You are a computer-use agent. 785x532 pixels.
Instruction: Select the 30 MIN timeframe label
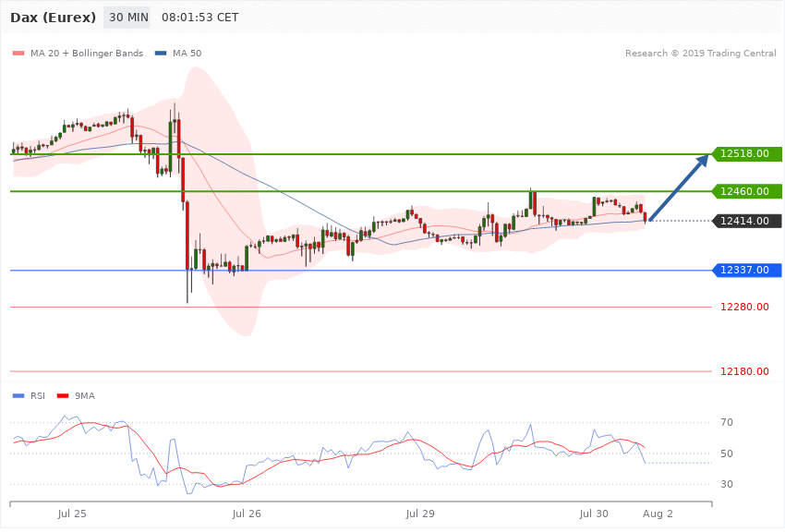[127, 18]
